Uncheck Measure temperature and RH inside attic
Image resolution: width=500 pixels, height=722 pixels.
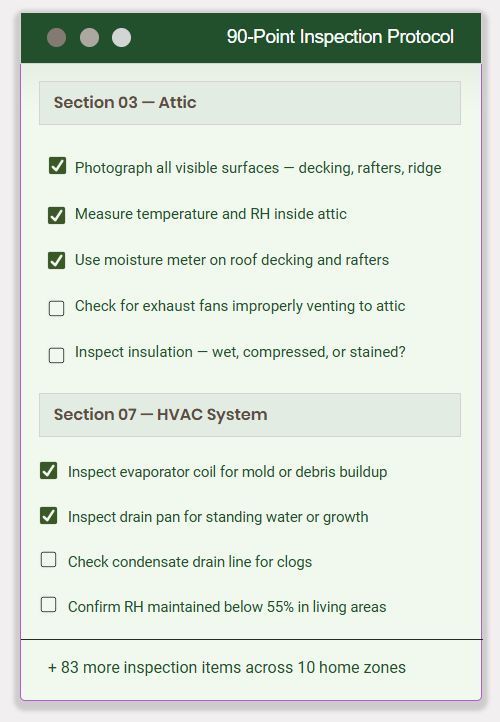(57, 215)
